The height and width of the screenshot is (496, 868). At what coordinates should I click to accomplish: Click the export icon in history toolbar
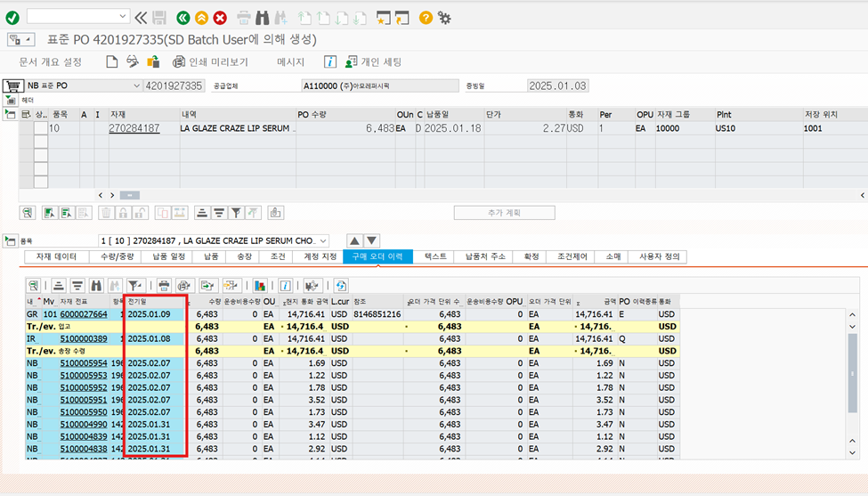[x=207, y=286]
